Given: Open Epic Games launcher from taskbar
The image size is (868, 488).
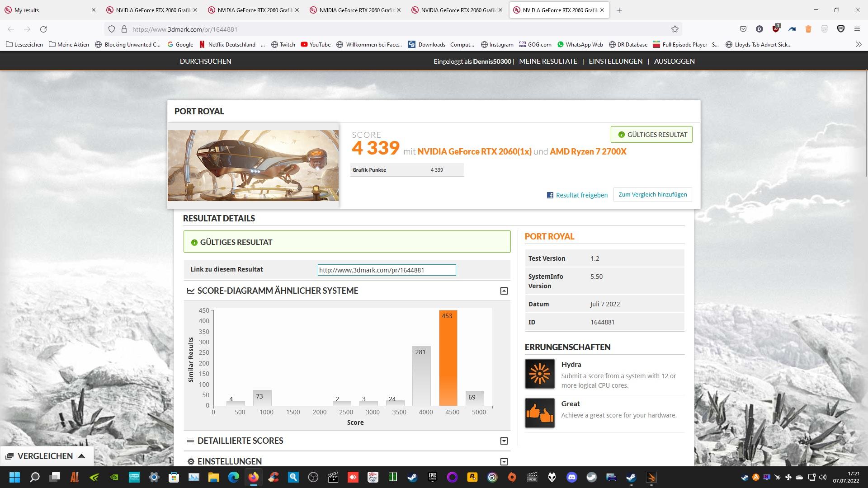Looking at the screenshot, I should point(432,477).
